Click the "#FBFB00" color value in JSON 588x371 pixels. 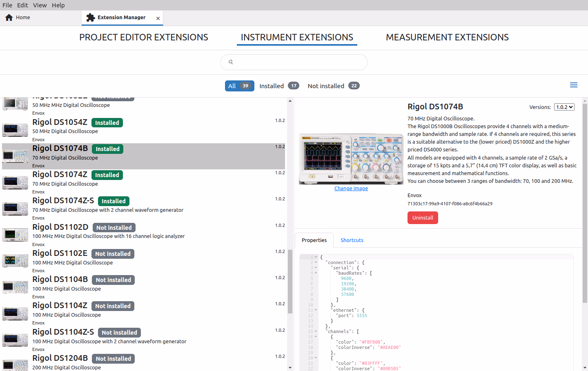point(371,342)
